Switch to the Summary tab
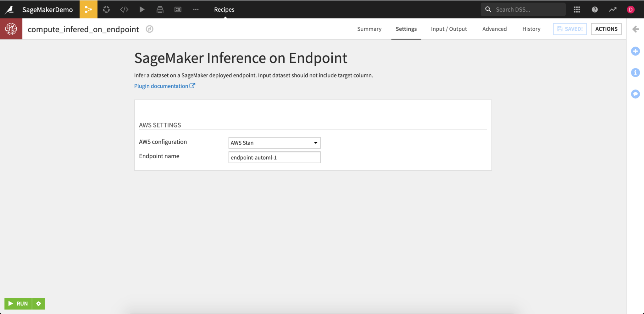 tap(369, 29)
